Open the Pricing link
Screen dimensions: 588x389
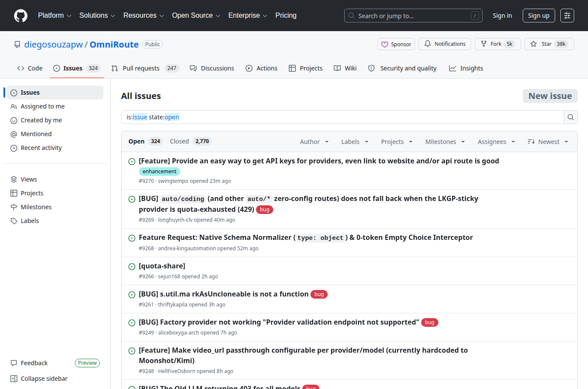click(x=286, y=16)
